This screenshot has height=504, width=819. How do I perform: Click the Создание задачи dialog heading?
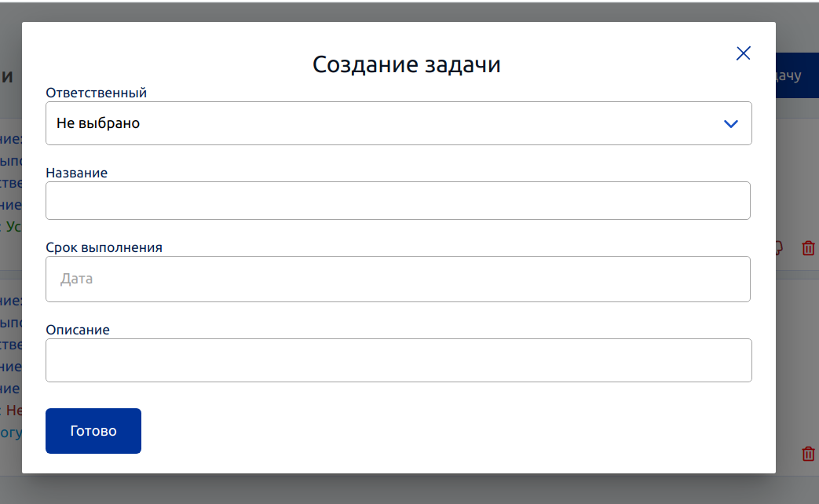pos(407,64)
